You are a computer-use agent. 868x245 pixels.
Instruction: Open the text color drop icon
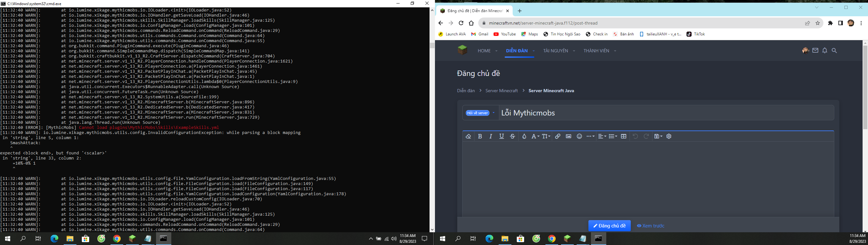pos(524,136)
